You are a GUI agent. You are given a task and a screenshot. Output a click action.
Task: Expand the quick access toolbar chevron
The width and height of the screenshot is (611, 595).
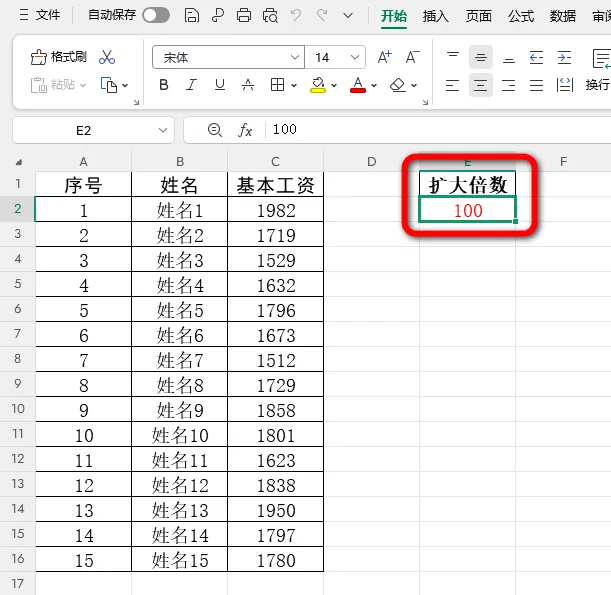coord(348,16)
